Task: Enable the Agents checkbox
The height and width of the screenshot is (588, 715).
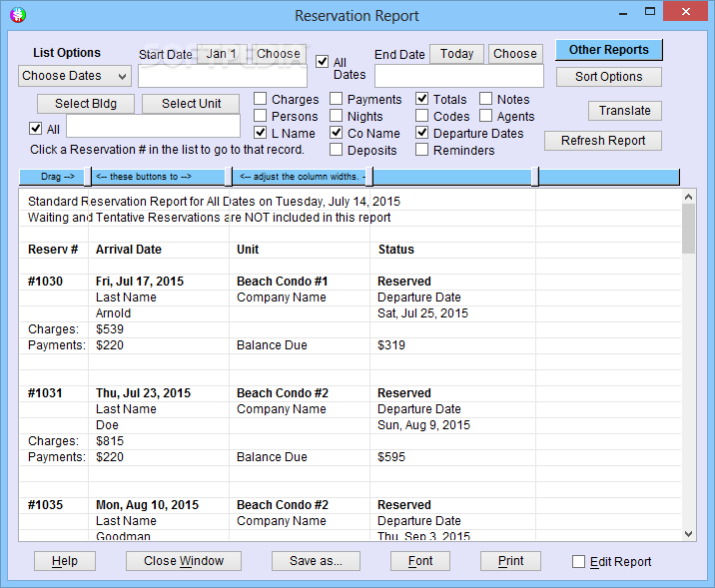Action: pyautogui.click(x=485, y=116)
